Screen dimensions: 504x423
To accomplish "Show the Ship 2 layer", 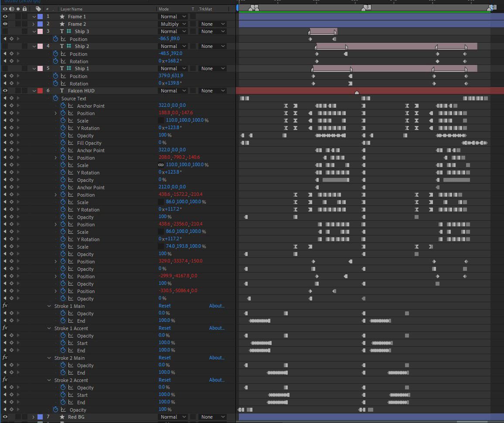I will (x=5, y=46).
